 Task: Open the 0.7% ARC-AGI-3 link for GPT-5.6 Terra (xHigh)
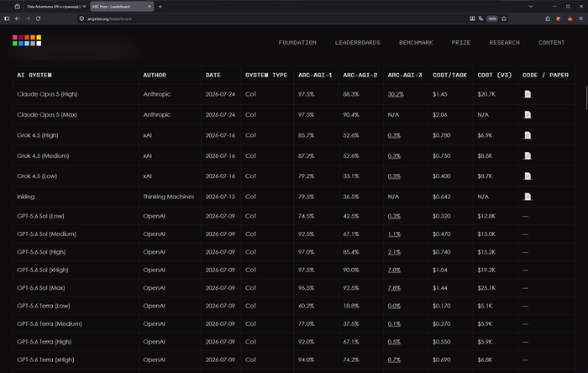(x=394, y=360)
